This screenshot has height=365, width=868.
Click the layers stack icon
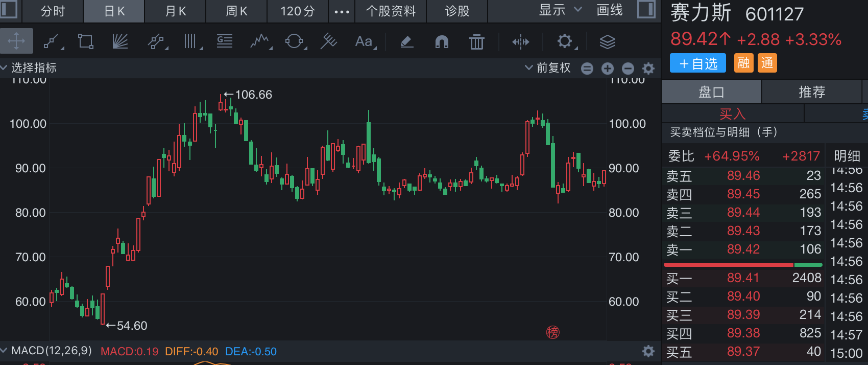[607, 42]
